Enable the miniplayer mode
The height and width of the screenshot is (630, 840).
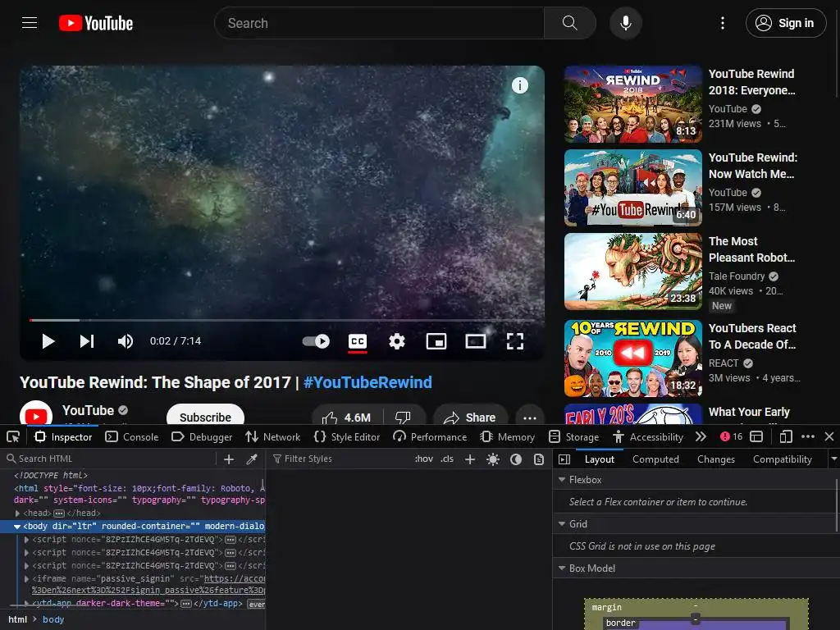coord(436,341)
